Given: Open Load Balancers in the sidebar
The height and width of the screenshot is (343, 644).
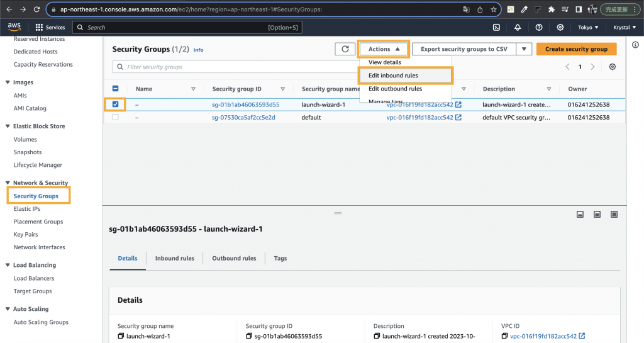Looking at the screenshot, I should point(34,278).
